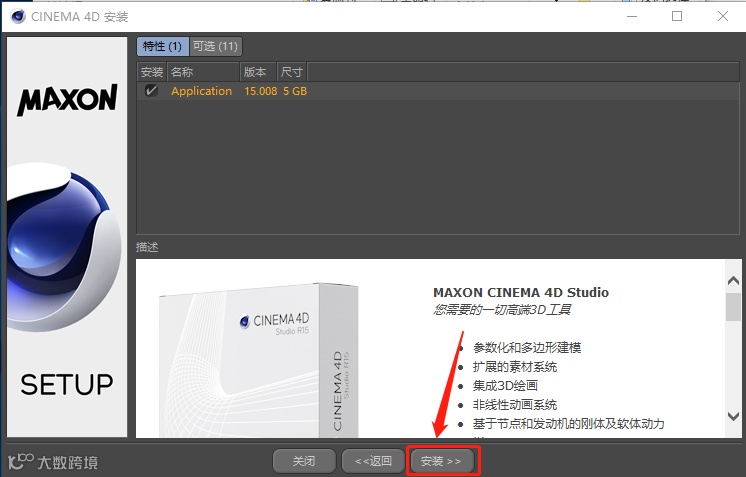The height and width of the screenshot is (477, 746).
Task: Click the 扩展的素材系统 bullet text
Action: pyautogui.click(x=515, y=367)
